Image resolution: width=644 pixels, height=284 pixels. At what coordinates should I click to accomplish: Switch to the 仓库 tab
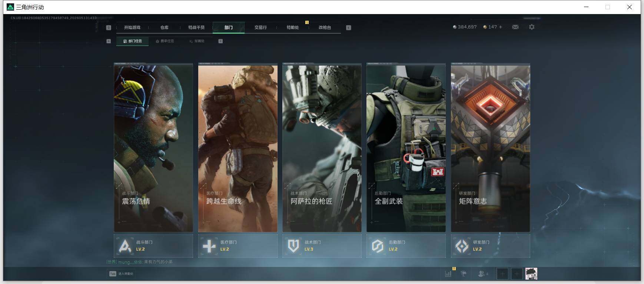point(164,27)
